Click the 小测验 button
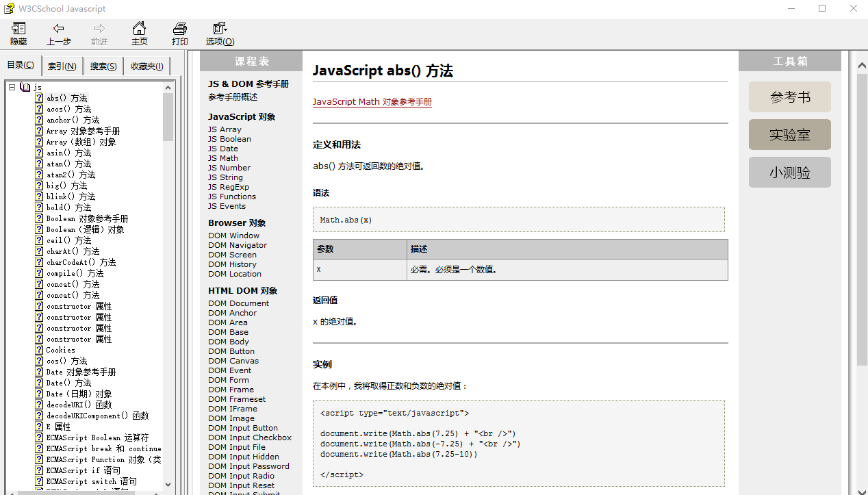Viewport: 868px width, 495px height. (x=789, y=172)
